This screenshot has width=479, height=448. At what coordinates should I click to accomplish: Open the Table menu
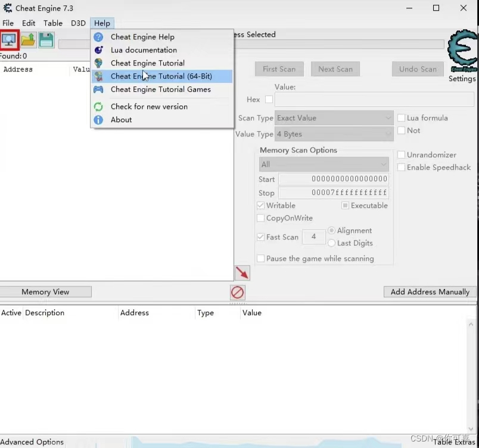[53, 23]
